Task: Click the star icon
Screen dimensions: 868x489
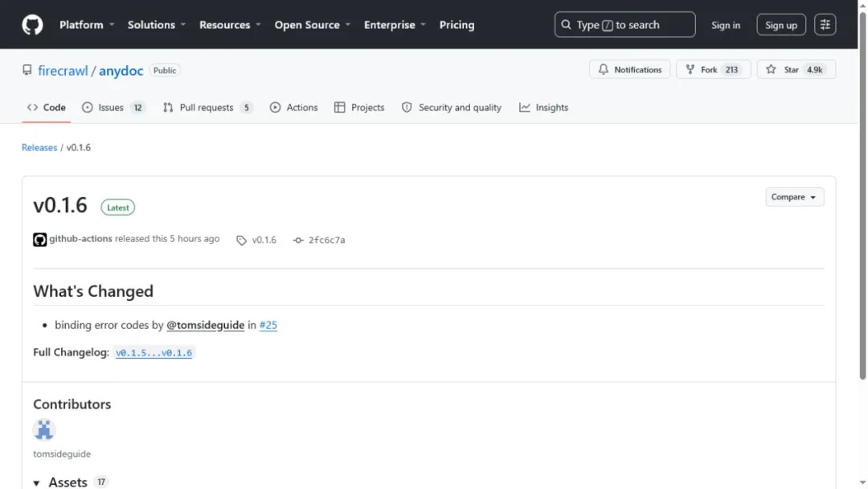Action: 771,69
